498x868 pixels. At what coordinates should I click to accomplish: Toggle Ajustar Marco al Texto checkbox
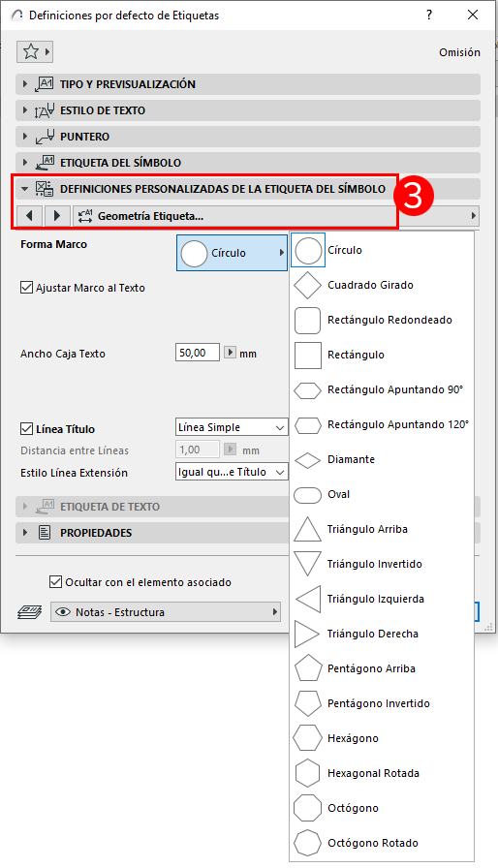pyautogui.click(x=26, y=288)
